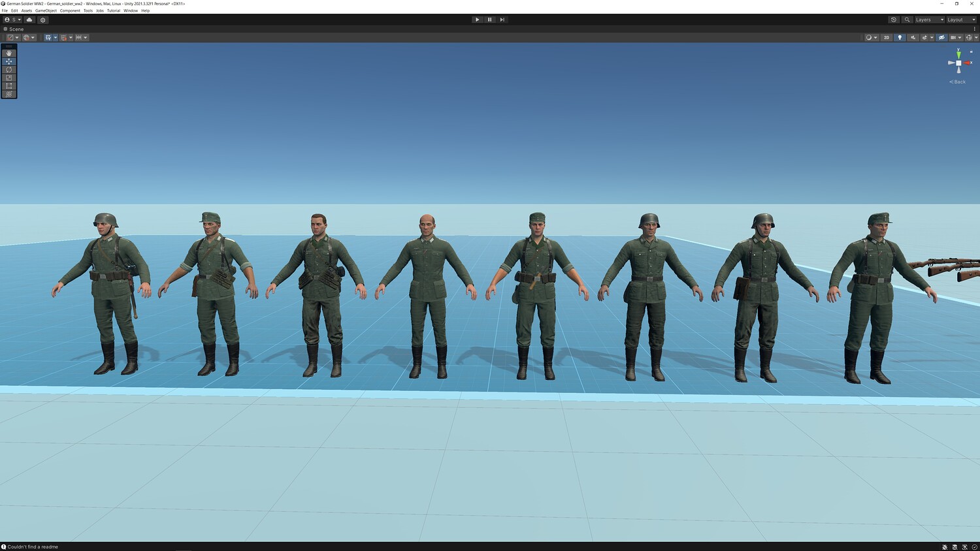Open the global search magnifier
The height and width of the screenshot is (551, 980).
tap(907, 20)
